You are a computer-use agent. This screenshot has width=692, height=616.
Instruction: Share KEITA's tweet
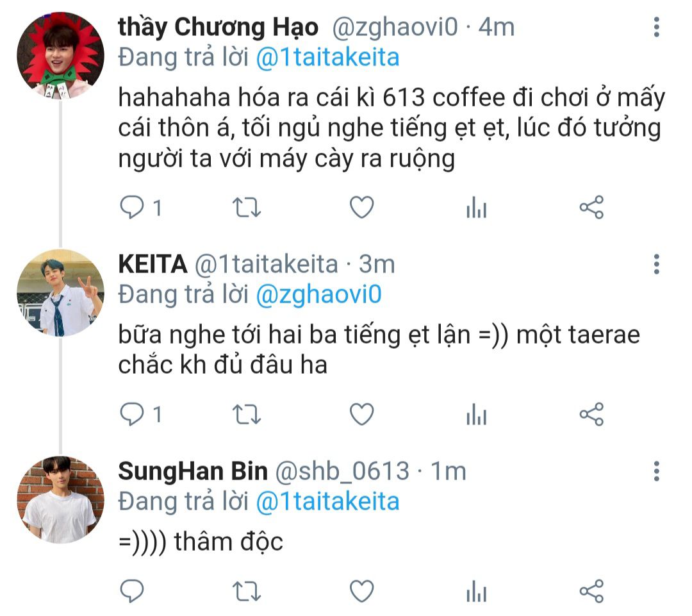(x=591, y=414)
